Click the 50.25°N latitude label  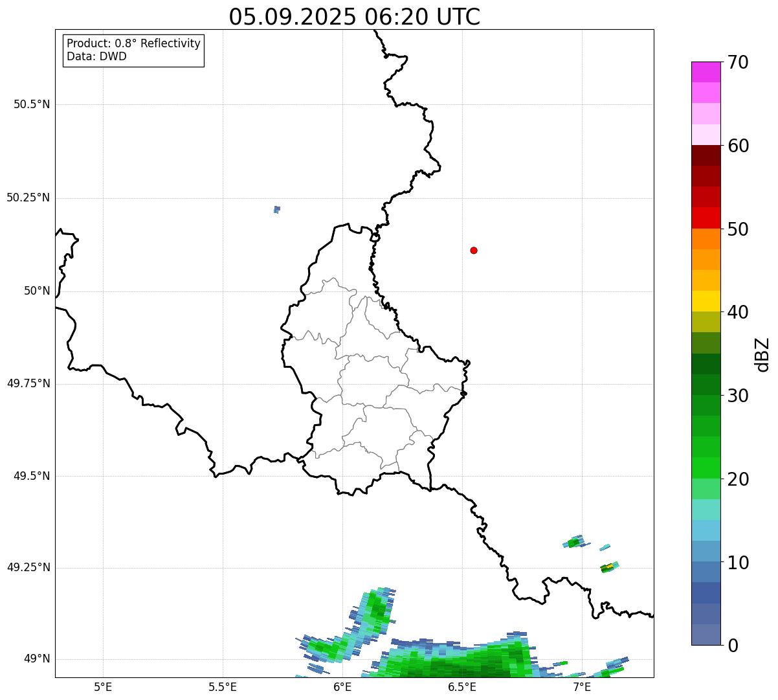point(28,198)
